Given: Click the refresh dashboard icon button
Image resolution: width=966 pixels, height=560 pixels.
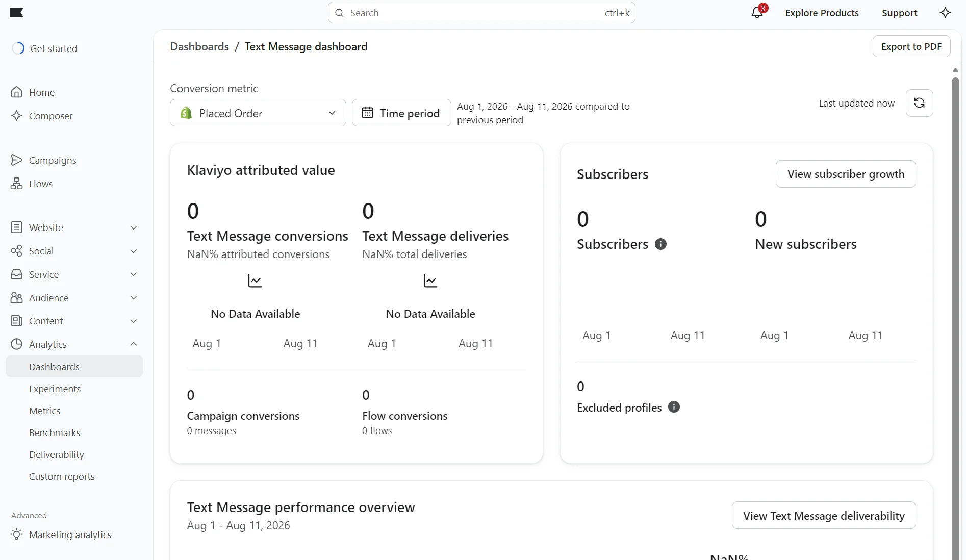Looking at the screenshot, I should pos(919,103).
